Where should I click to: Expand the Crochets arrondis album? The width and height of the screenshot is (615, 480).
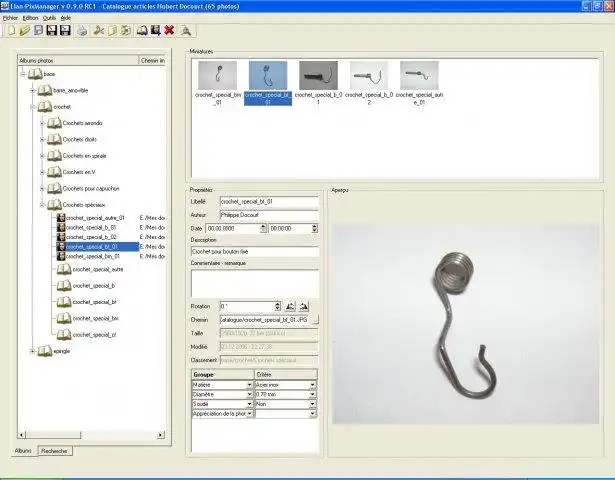coord(42,123)
